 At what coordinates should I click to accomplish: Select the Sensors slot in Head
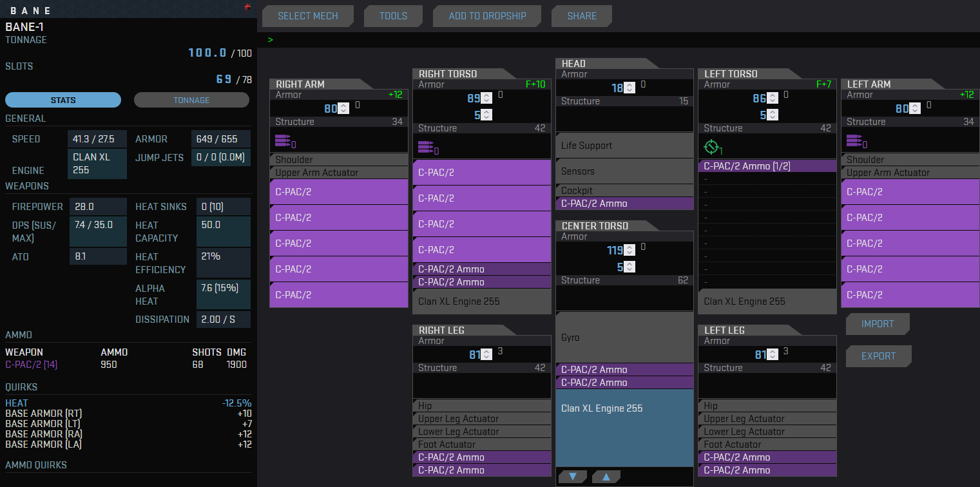click(624, 171)
